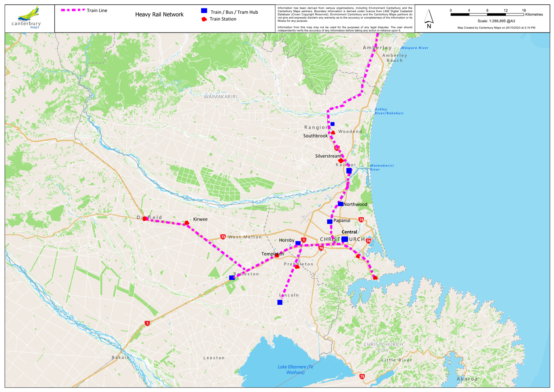Select the blue Central hub marker
The image size is (554, 392).
(x=345, y=239)
